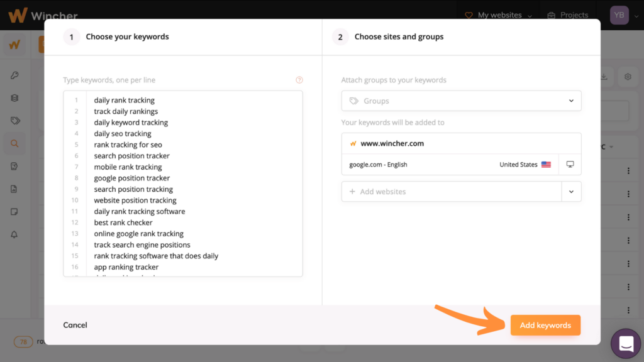Click the 78 badge at bottom left

[23, 341]
